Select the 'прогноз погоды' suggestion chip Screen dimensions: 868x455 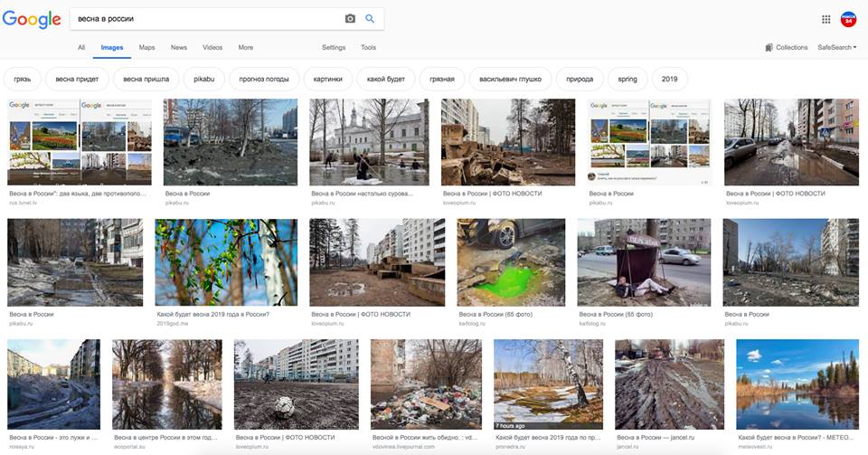coord(264,79)
